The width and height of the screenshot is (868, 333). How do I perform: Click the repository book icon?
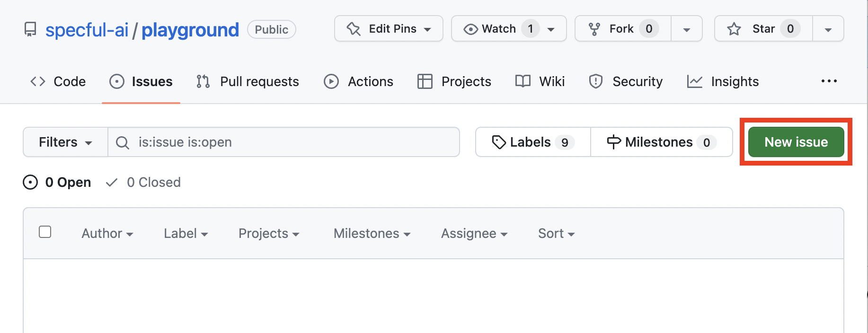[30, 30]
